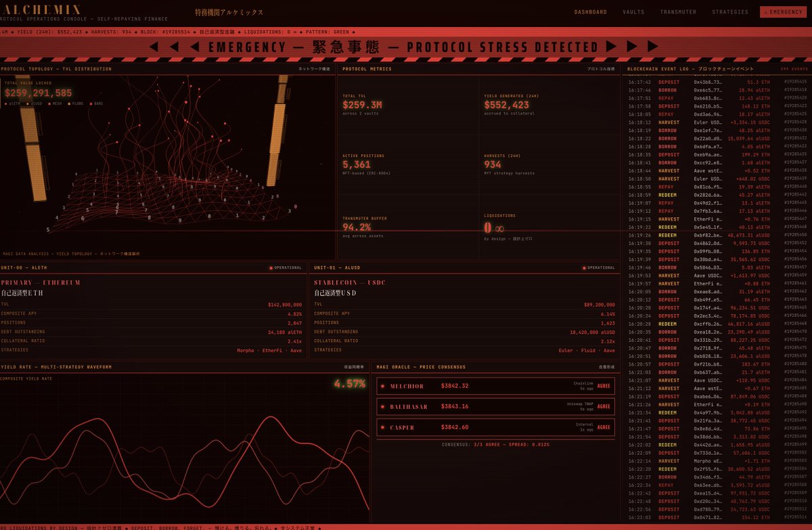Select the EMERGENCY tab
Image resolution: width=812 pixels, height=530 pixels.
783,12
